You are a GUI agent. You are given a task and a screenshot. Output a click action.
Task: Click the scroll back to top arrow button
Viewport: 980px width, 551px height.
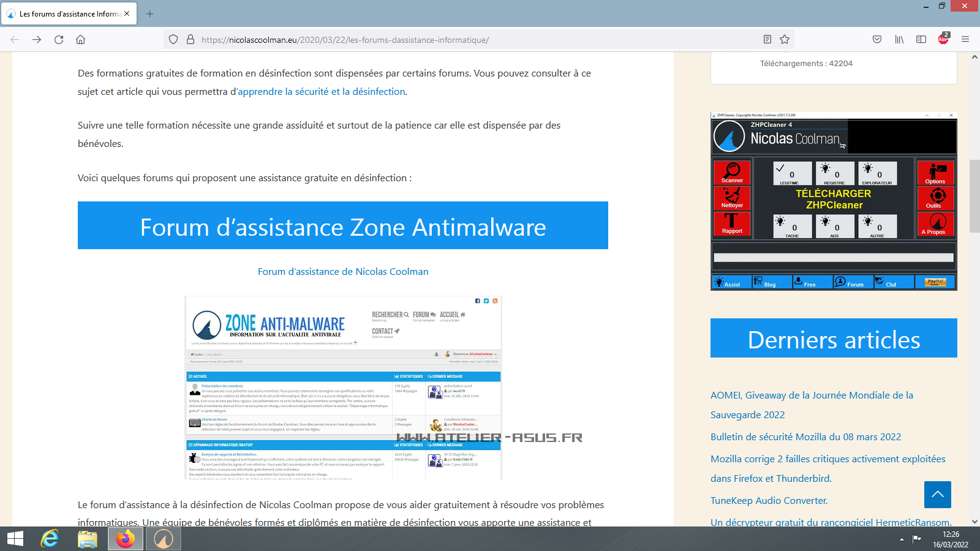click(937, 495)
